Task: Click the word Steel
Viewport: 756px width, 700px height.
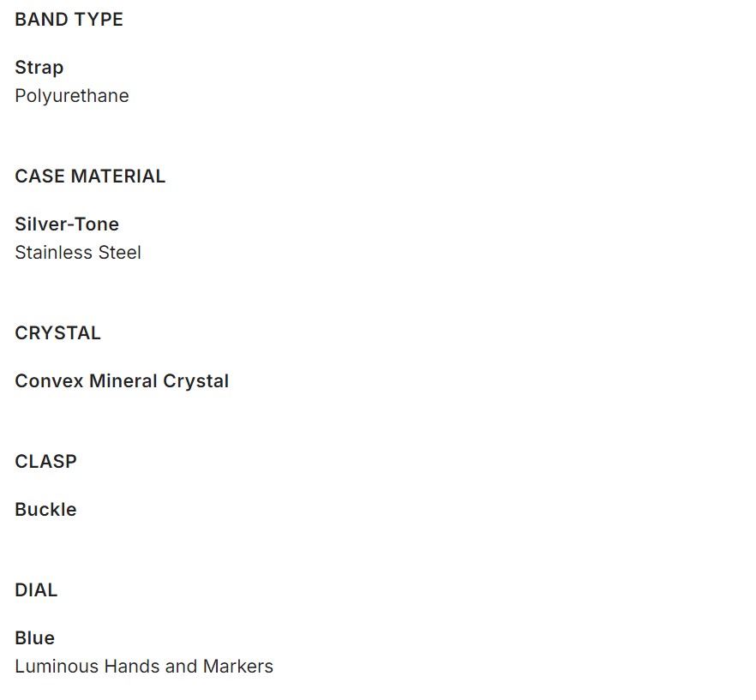Action: (x=123, y=253)
